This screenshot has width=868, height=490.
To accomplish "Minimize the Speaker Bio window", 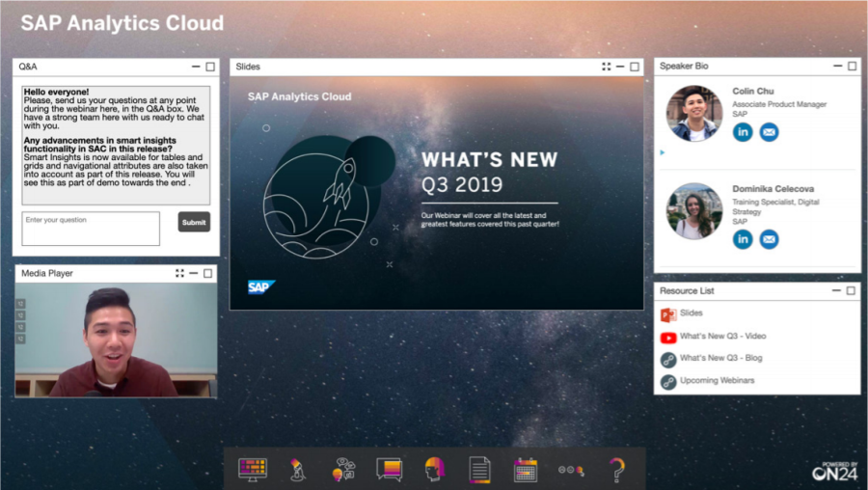I will pos(837,66).
